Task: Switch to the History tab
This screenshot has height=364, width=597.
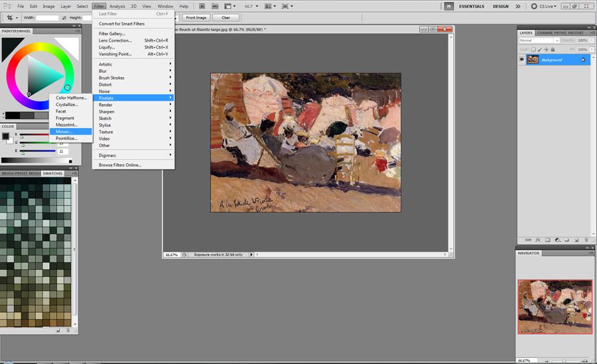Action: (575, 33)
